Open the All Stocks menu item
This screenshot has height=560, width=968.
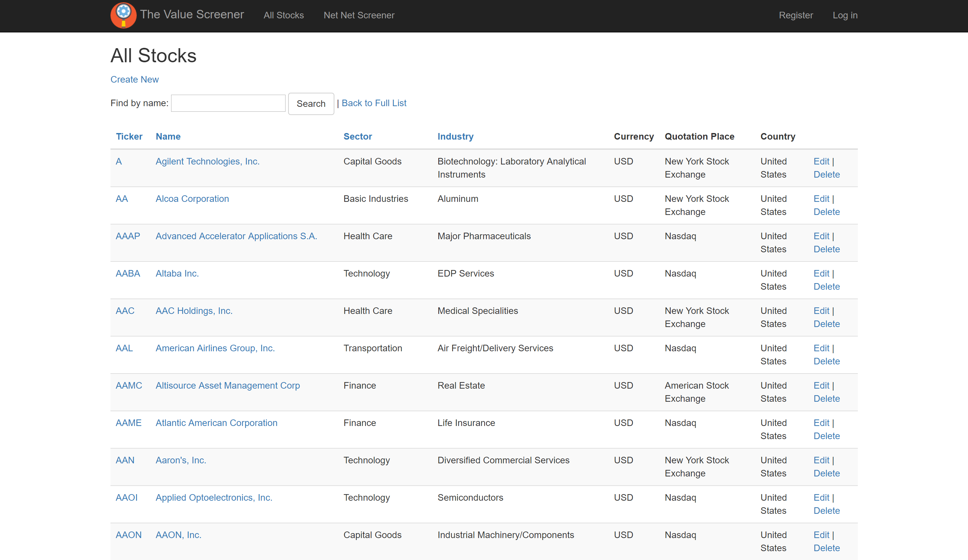[284, 15]
